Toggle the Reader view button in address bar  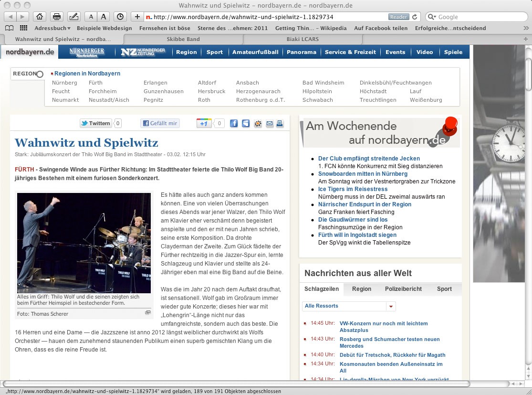pyautogui.click(x=398, y=17)
